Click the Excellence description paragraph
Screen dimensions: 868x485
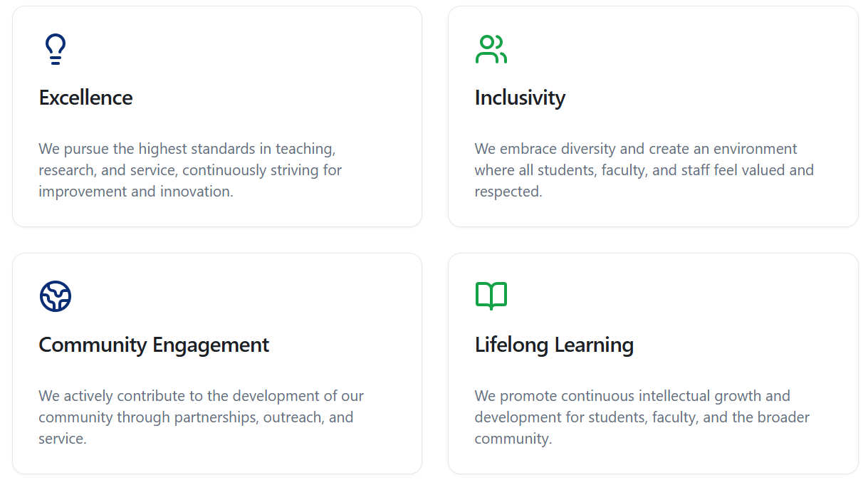point(190,170)
